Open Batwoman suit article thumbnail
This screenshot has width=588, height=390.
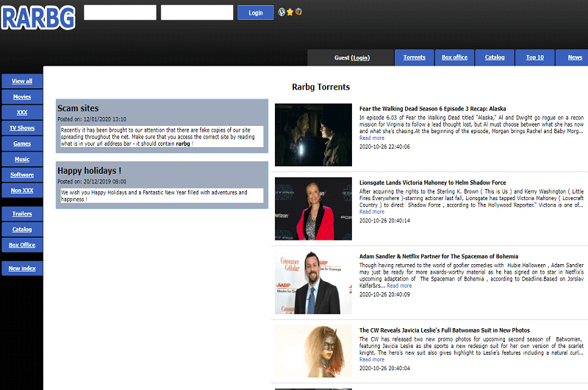click(x=313, y=352)
